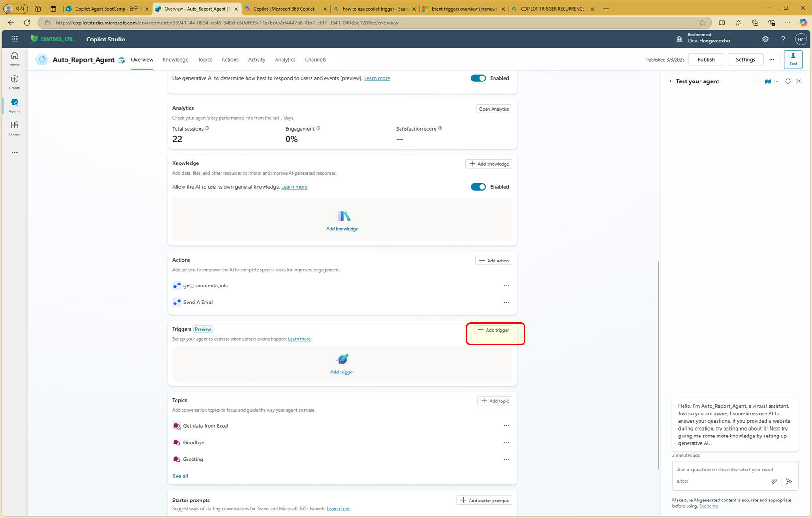The height and width of the screenshot is (518, 812).
Task: Click the Add knowledge button
Action: [488, 164]
